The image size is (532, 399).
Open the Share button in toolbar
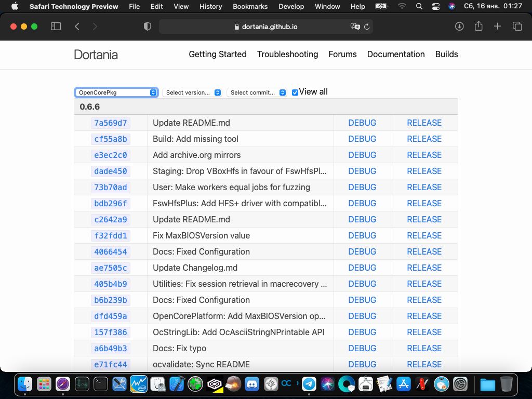click(478, 26)
